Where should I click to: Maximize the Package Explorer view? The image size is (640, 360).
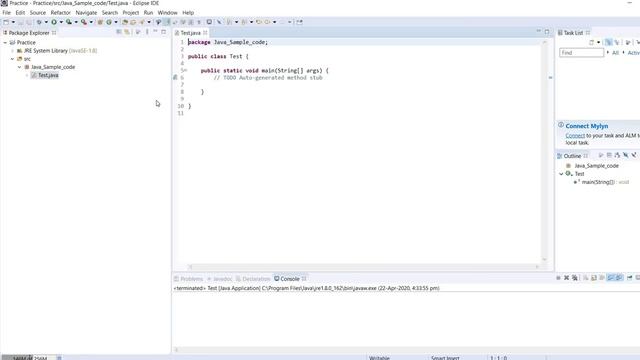tap(164, 31)
